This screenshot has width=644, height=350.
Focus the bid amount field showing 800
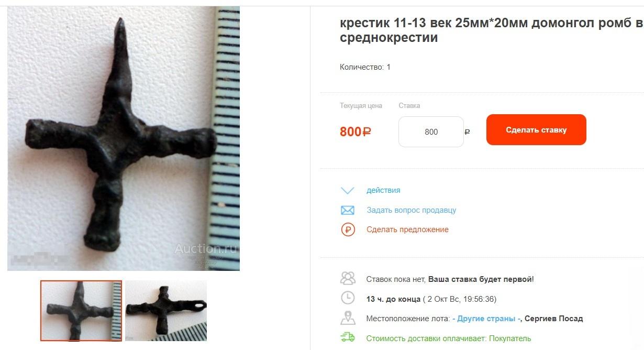tap(431, 132)
